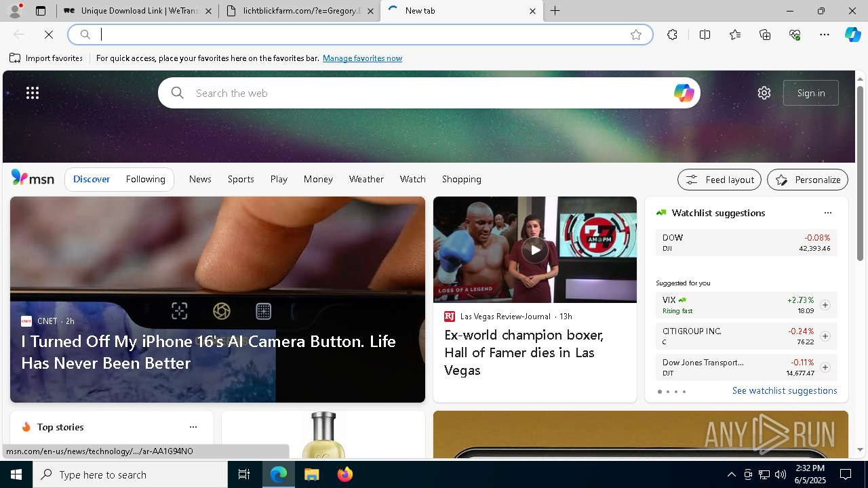The width and height of the screenshot is (868, 488).
Task: Open the Play section
Action: [279, 179]
